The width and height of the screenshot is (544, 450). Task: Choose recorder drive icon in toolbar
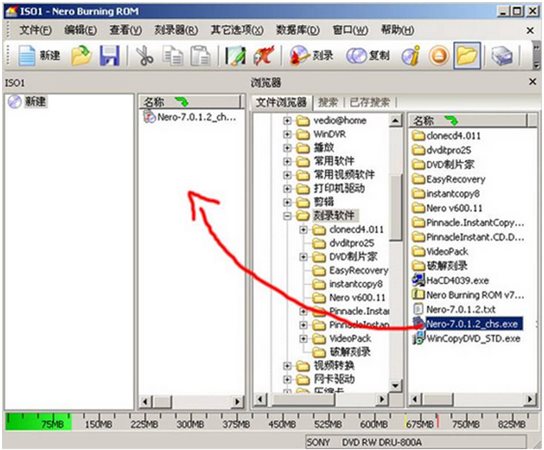pyautogui.click(x=502, y=56)
